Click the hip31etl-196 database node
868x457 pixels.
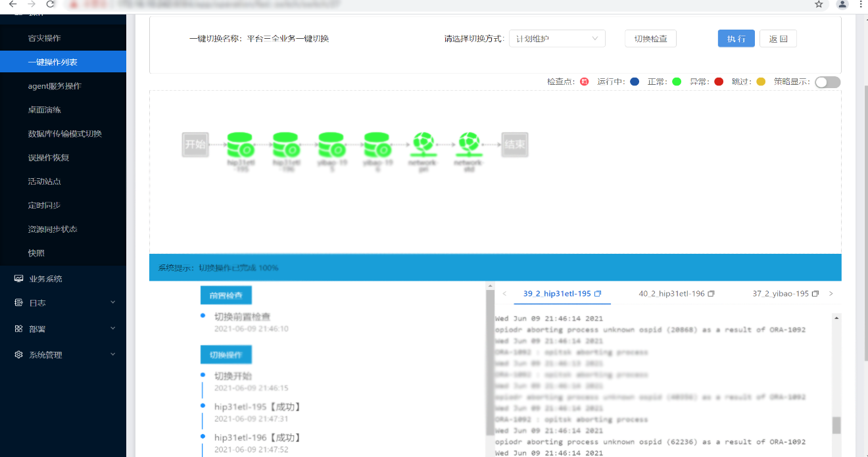click(x=285, y=144)
